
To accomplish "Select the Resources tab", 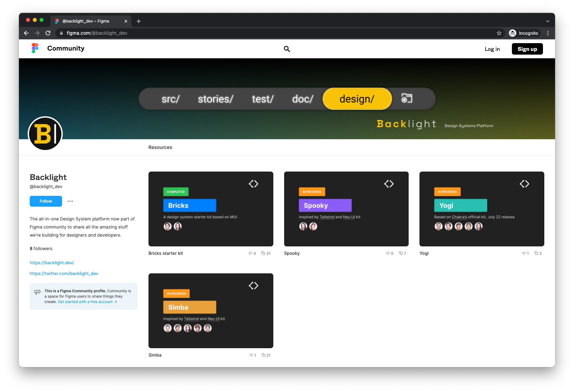I will point(160,147).
